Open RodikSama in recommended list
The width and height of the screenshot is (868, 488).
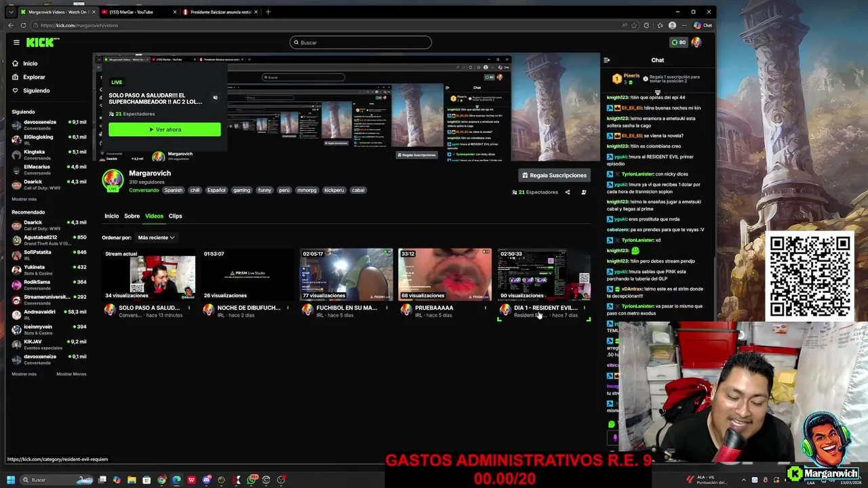pos(49,285)
